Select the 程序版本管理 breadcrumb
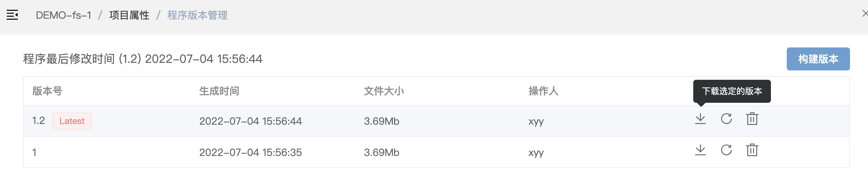 pyautogui.click(x=197, y=15)
